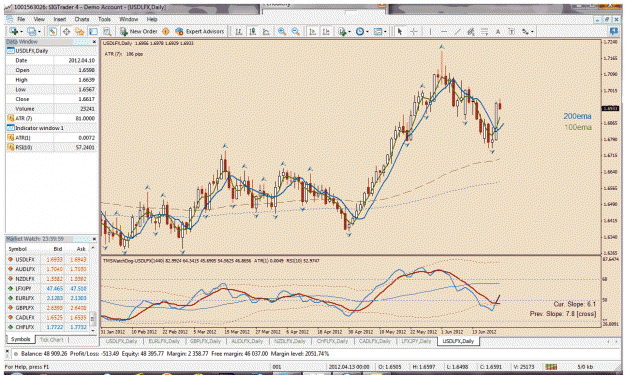Viewport: 625px width, 375px height.
Task: Open the Strategy Tester icon
Action: pyautogui.click(x=107, y=31)
